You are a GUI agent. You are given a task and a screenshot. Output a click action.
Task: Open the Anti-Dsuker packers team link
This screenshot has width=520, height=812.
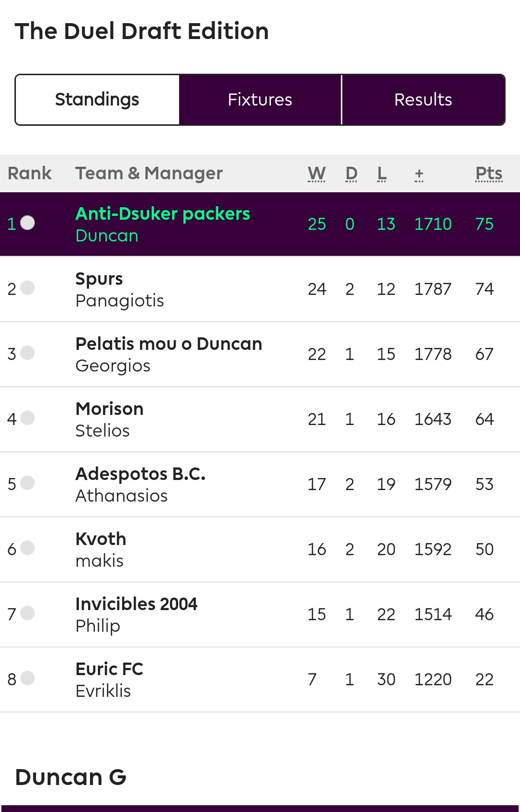[163, 213]
